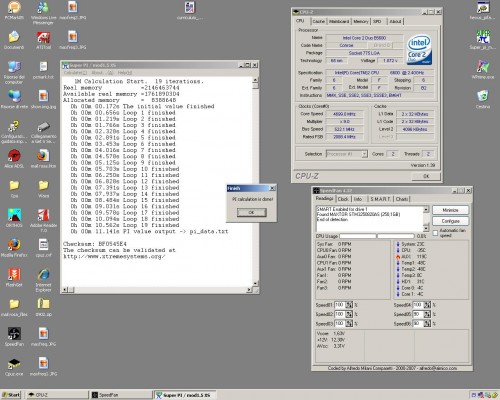Image resolution: width=500 pixels, height=400 pixels.
Task: Switch to Super PI taskbar button
Action: tap(185, 395)
